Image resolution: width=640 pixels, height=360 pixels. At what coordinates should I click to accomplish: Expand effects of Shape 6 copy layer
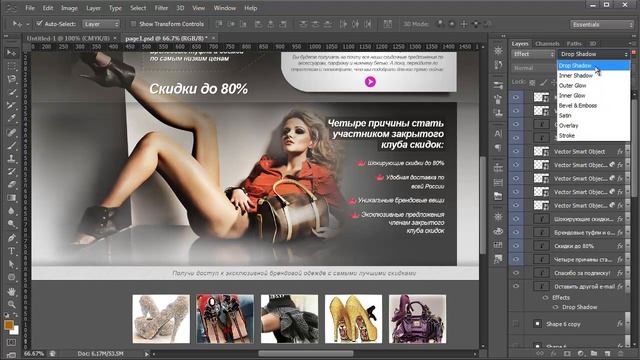[x=627, y=324]
